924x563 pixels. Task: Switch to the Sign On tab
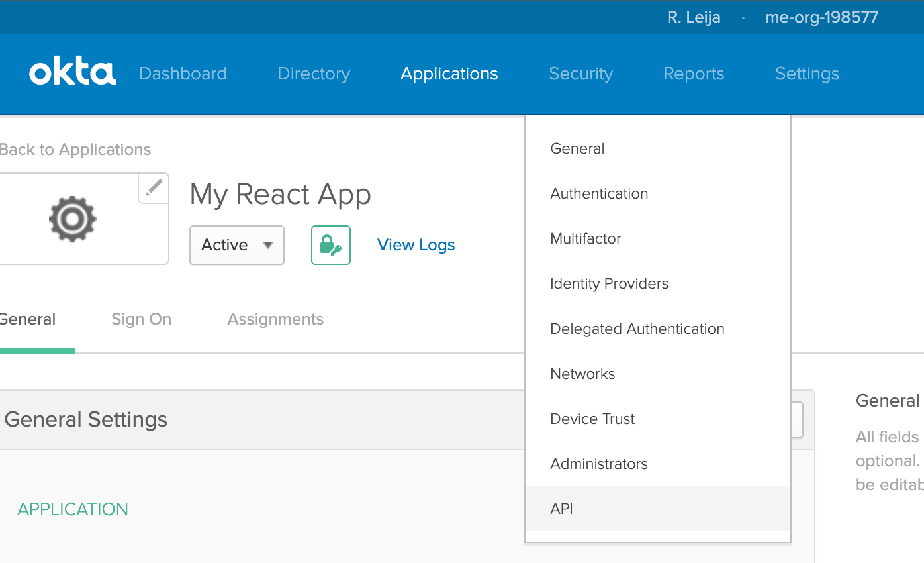[x=141, y=319]
